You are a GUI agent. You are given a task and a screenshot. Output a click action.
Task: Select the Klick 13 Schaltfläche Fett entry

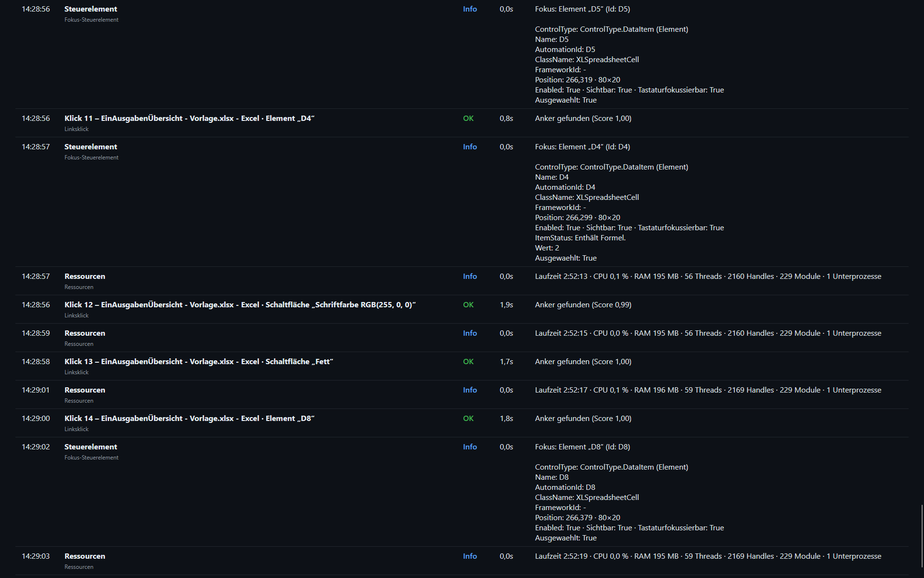199,362
